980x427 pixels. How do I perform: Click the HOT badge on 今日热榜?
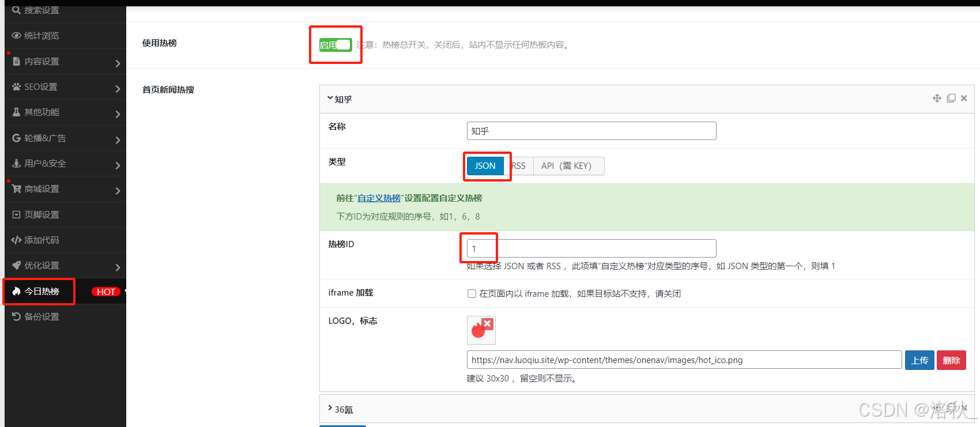tap(106, 292)
